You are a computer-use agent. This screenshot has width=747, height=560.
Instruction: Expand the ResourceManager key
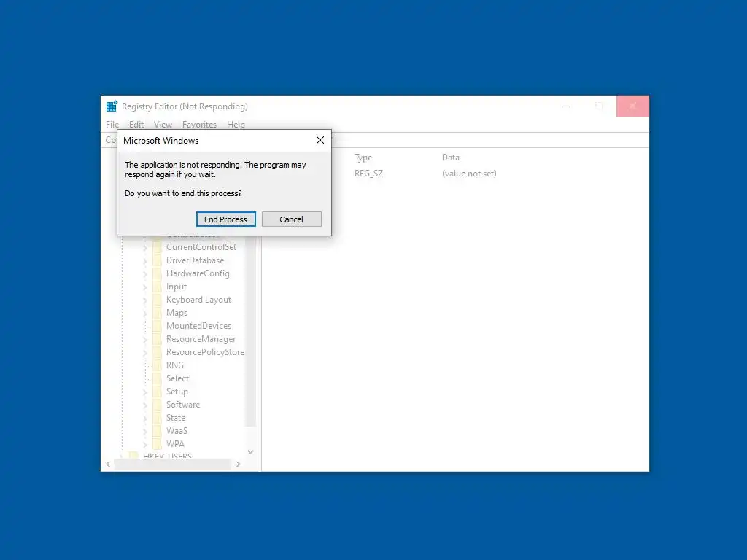point(145,339)
